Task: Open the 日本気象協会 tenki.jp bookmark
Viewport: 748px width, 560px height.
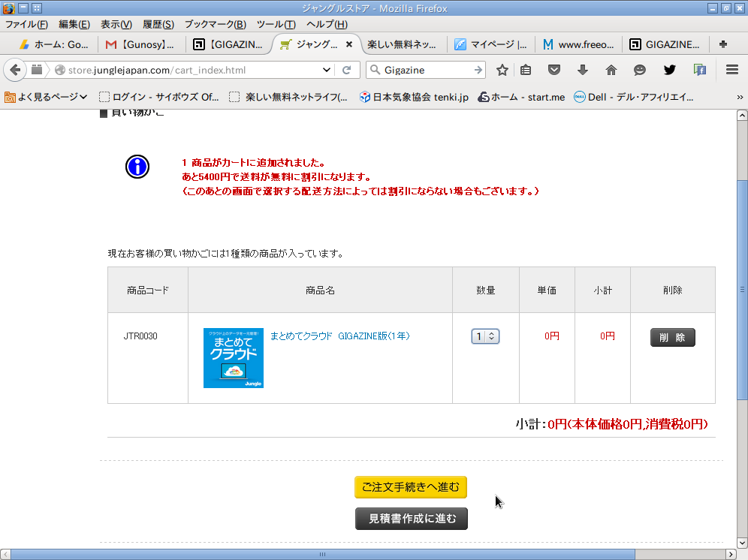Action: 414,97
